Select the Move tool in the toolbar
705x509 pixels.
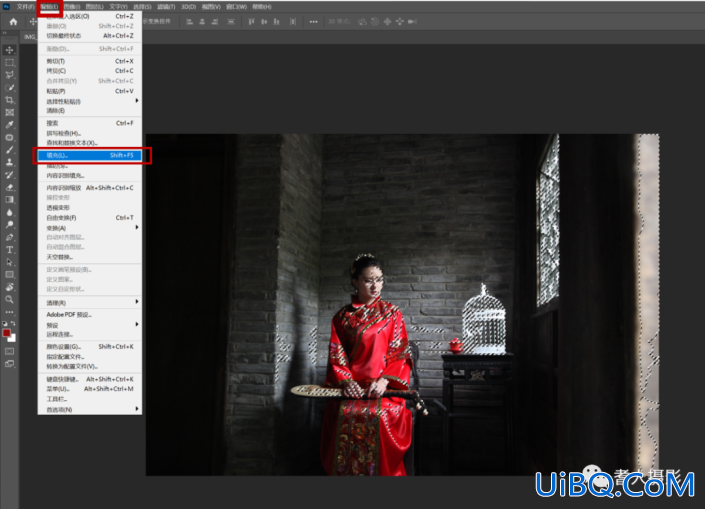point(9,50)
